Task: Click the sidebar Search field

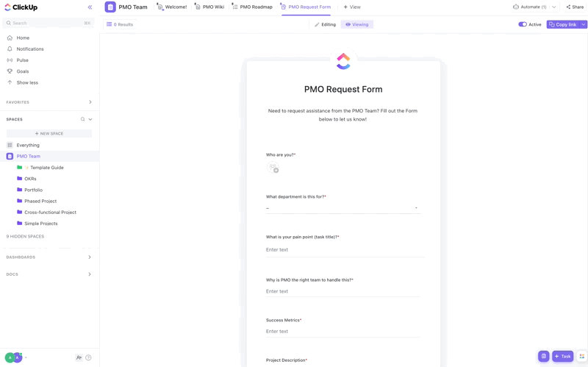Action: [x=49, y=23]
